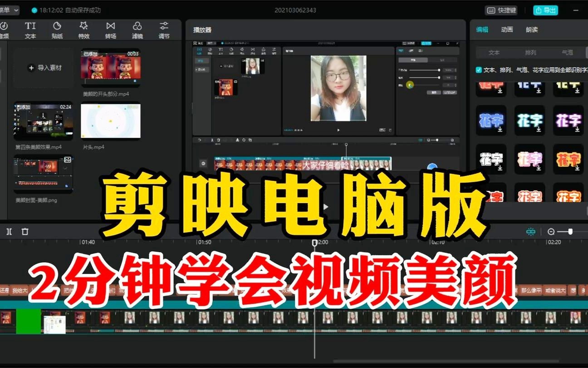Select the 排列 sub-tab in editor
The width and height of the screenshot is (588, 368).
coord(530,53)
